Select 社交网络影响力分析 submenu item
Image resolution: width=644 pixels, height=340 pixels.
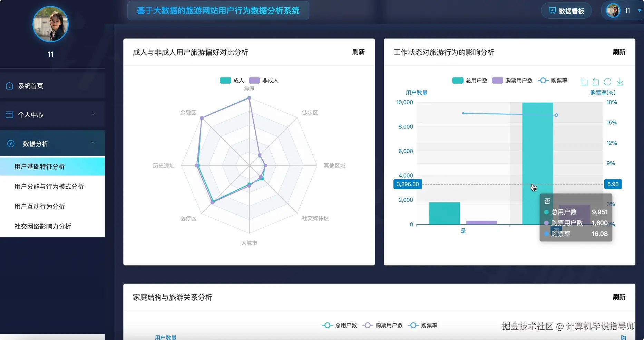point(52,226)
